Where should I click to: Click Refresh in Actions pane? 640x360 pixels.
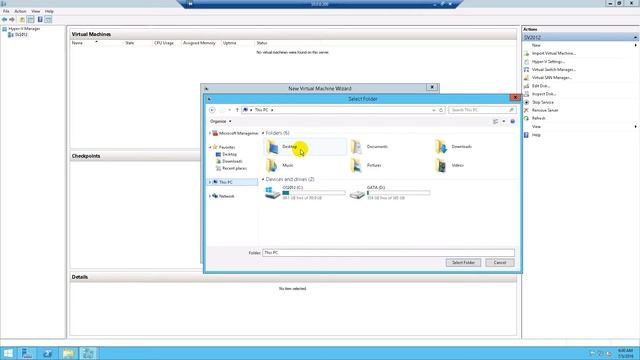pyautogui.click(x=538, y=118)
